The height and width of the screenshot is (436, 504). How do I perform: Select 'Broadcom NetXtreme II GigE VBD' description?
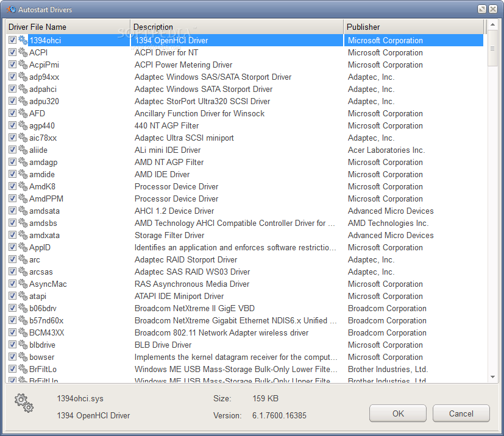[194, 308]
